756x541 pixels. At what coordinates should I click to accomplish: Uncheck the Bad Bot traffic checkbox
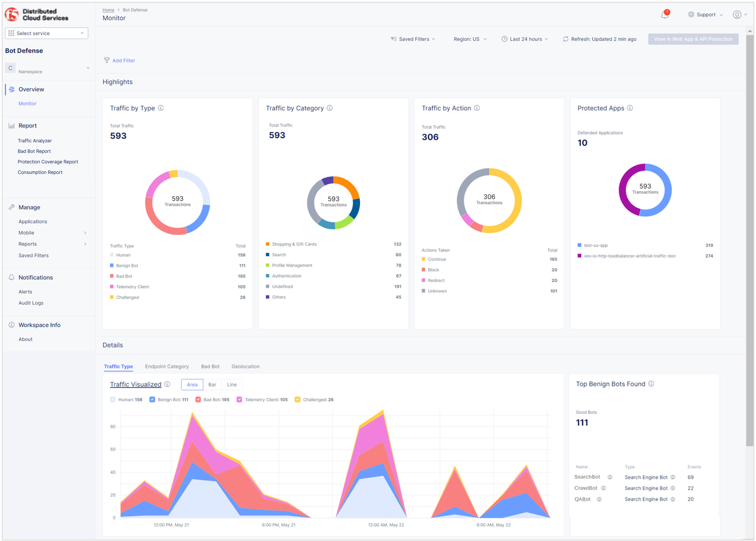point(198,400)
